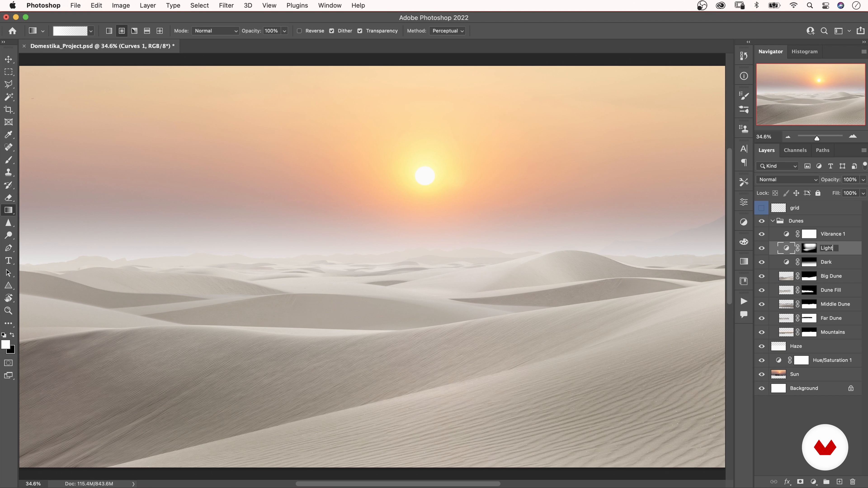The image size is (868, 488).
Task: Select the Brush tool
Action: click(x=8, y=160)
